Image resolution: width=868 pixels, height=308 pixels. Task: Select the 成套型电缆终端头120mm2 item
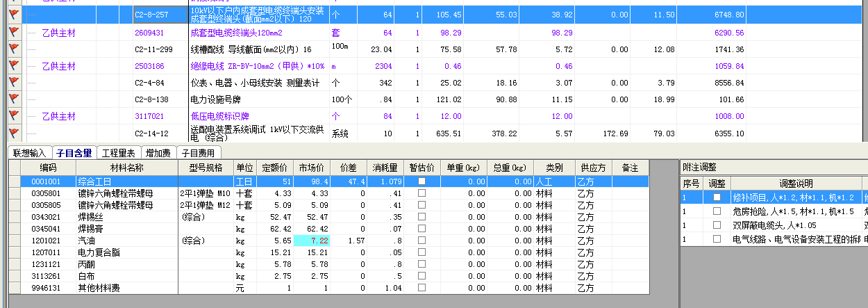click(235, 33)
